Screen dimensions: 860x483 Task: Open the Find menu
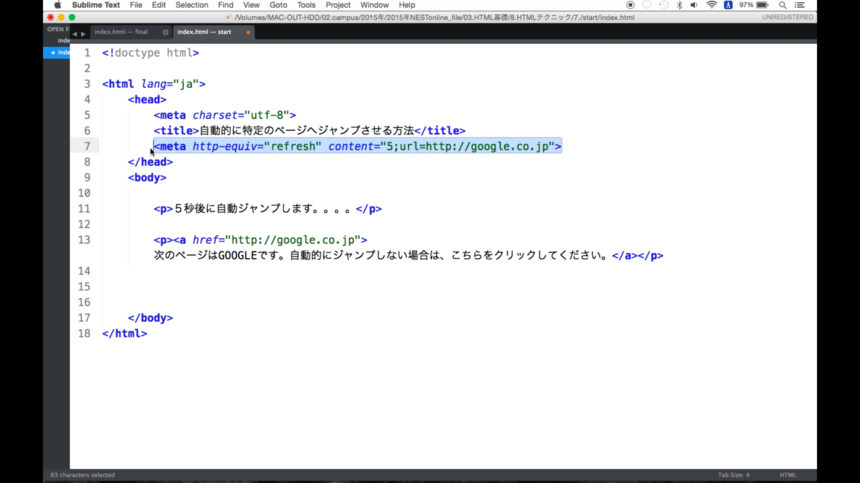225,5
